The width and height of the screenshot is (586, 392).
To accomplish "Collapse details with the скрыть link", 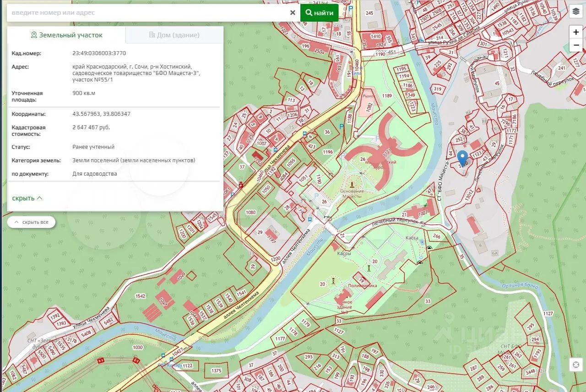I will (x=27, y=198).
